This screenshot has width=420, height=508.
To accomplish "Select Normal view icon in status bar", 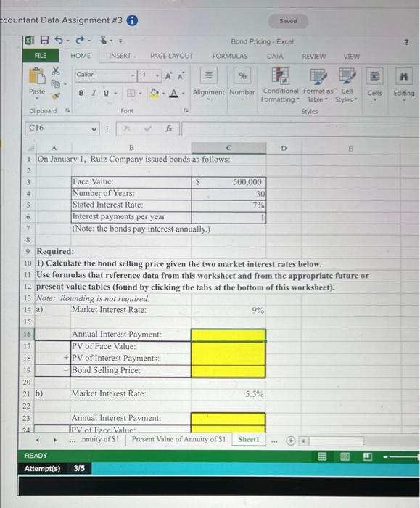I will tap(322, 456).
